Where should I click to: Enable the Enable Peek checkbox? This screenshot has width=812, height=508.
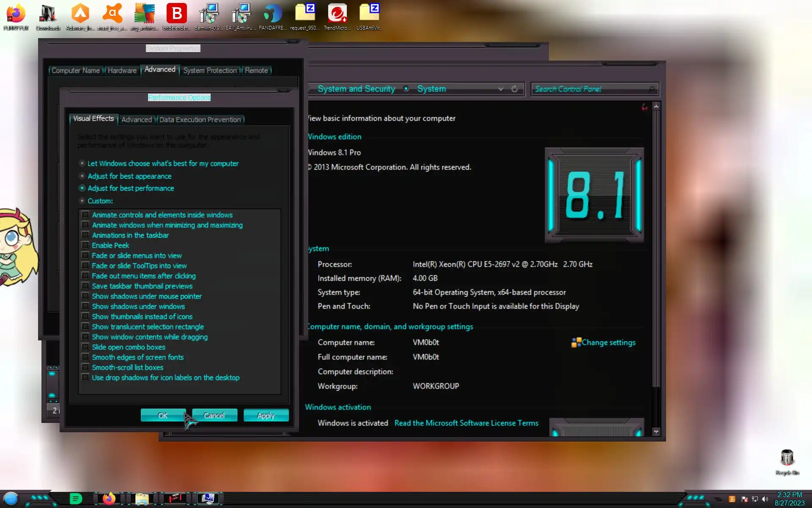pos(85,245)
